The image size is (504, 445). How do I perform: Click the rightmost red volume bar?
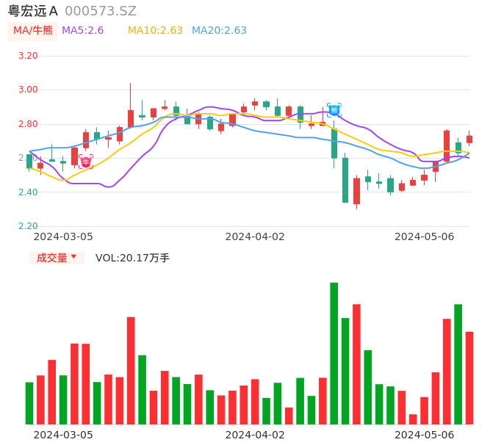tap(469, 377)
